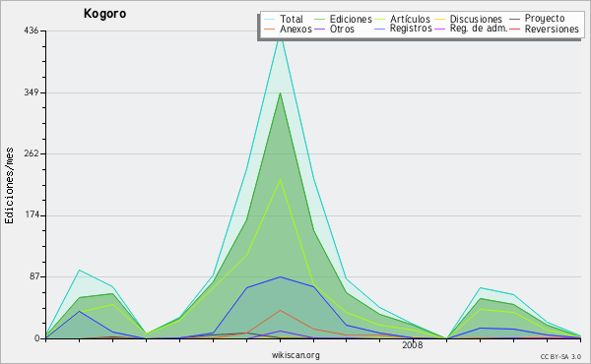Click the Anexos legend label
Image resolution: width=591 pixels, height=364 pixels.
[295, 29]
